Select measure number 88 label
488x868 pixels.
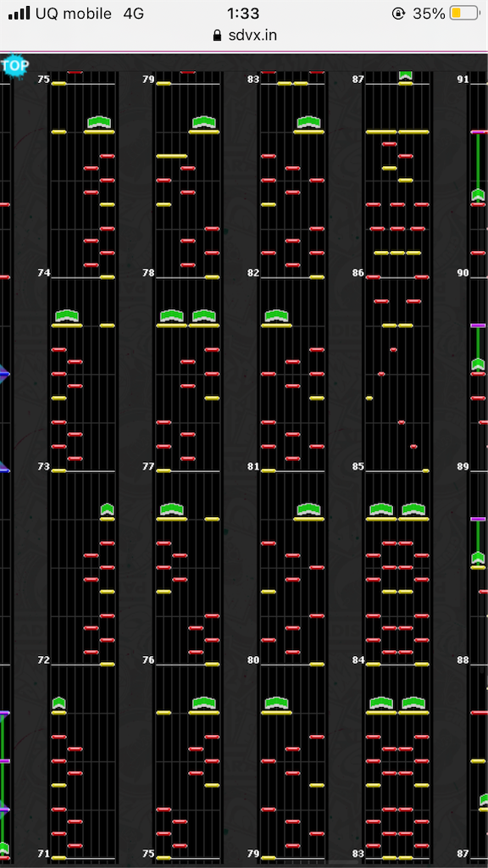coord(463,660)
